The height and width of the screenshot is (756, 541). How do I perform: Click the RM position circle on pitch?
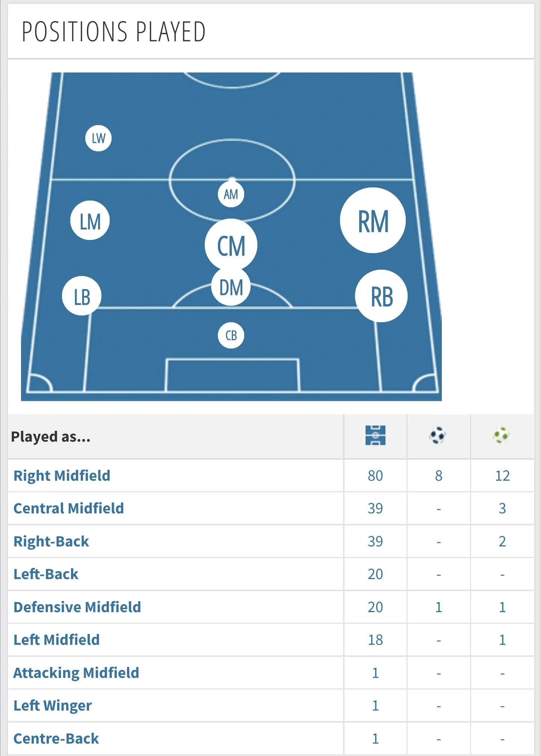click(373, 220)
